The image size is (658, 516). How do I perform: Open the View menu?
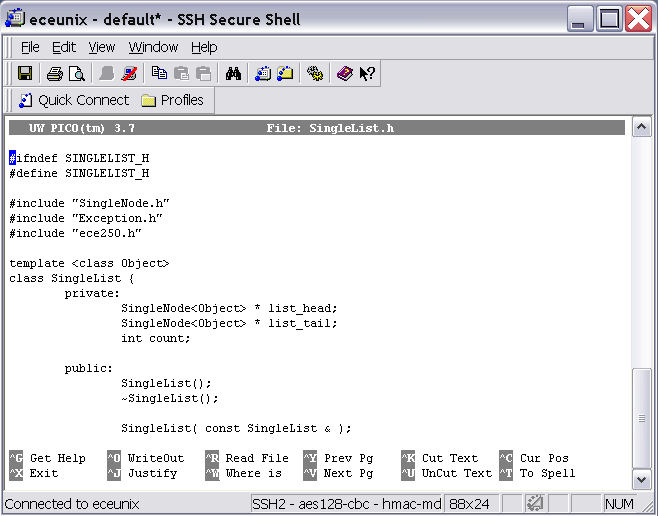point(101,47)
